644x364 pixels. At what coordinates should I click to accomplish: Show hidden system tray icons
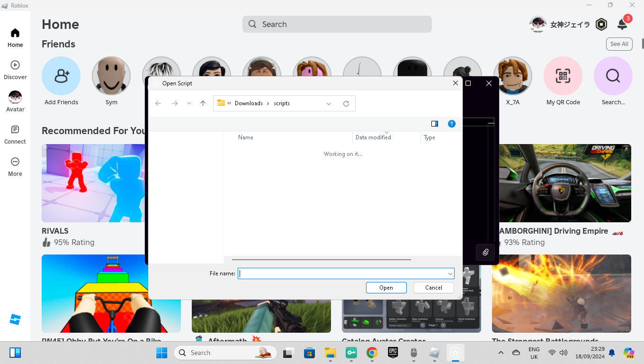click(501, 353)
